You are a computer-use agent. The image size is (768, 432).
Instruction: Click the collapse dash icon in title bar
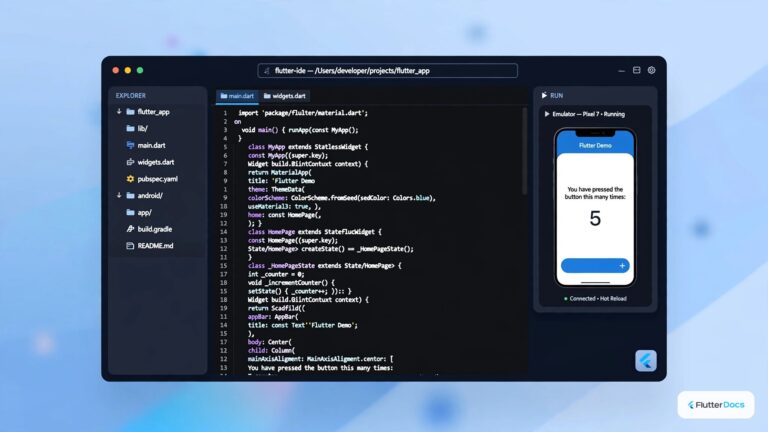[x=622, y=71]
